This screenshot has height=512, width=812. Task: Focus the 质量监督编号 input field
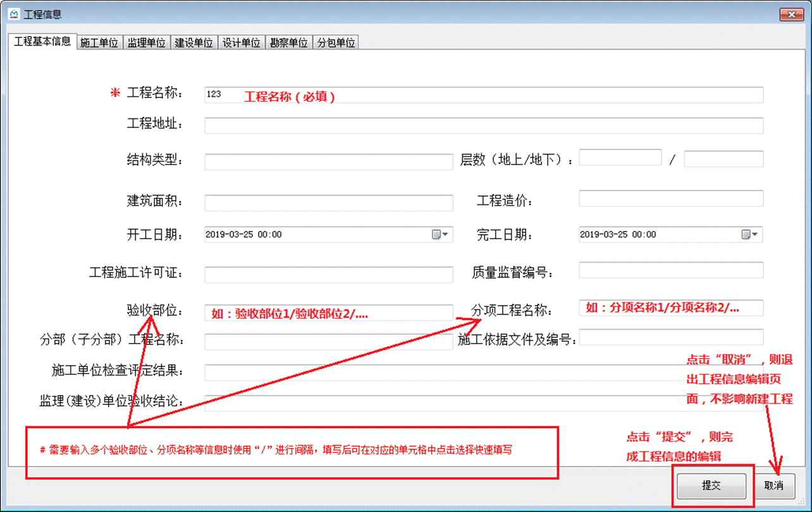[672, 270]
